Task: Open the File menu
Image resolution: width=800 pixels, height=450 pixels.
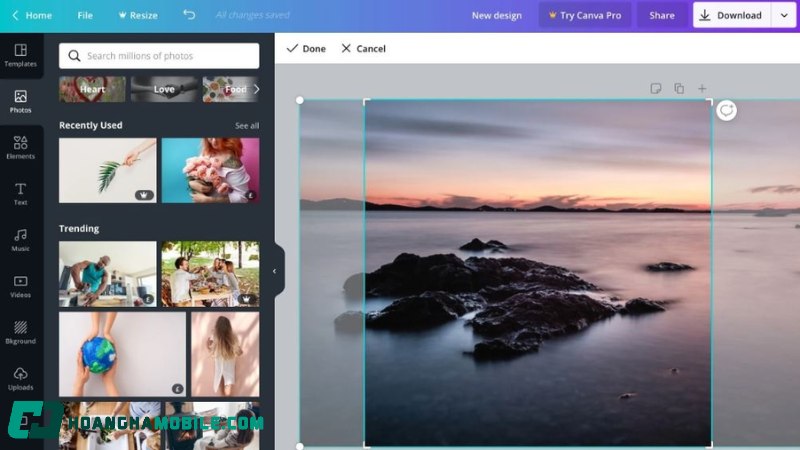Action: point(85,15)
